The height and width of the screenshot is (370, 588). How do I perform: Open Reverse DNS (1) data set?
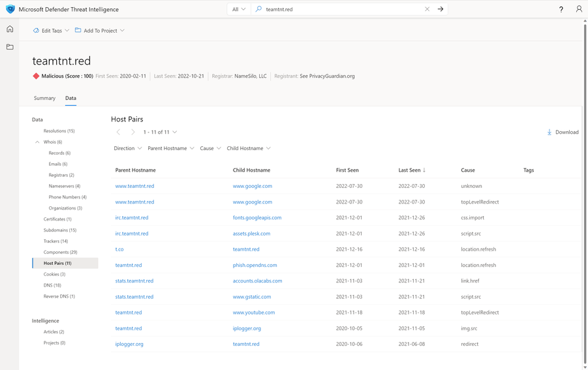coord(59,296)
